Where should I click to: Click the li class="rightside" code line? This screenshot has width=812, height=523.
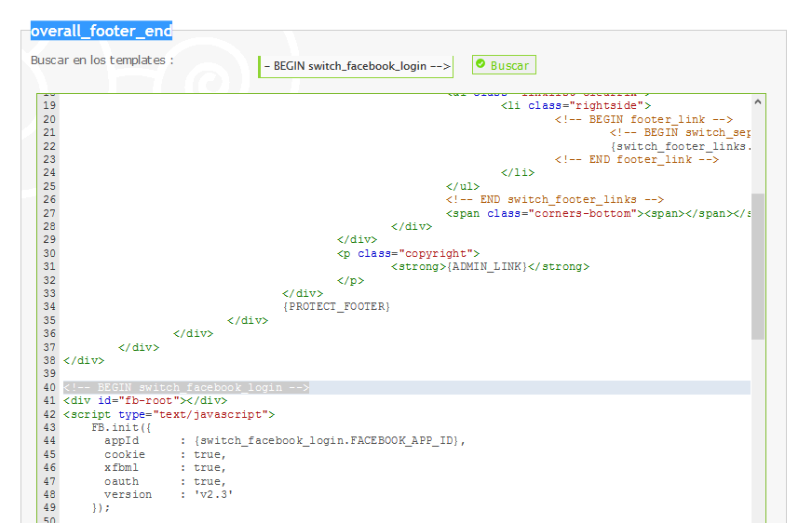(x=575, y=105)
